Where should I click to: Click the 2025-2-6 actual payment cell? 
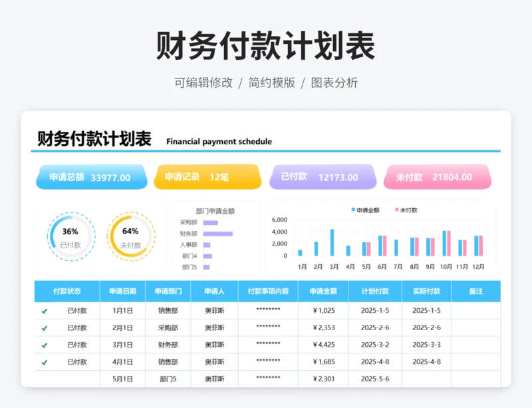tap(426, 327)
